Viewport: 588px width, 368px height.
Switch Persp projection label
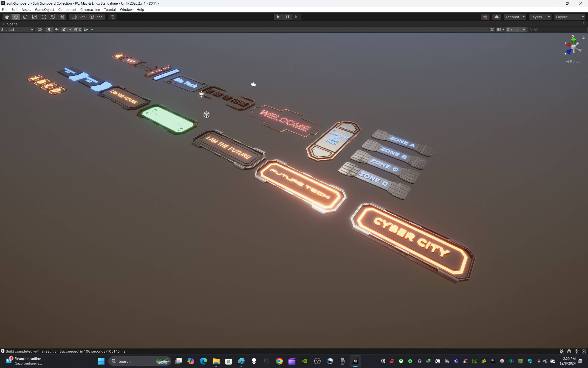573,62
